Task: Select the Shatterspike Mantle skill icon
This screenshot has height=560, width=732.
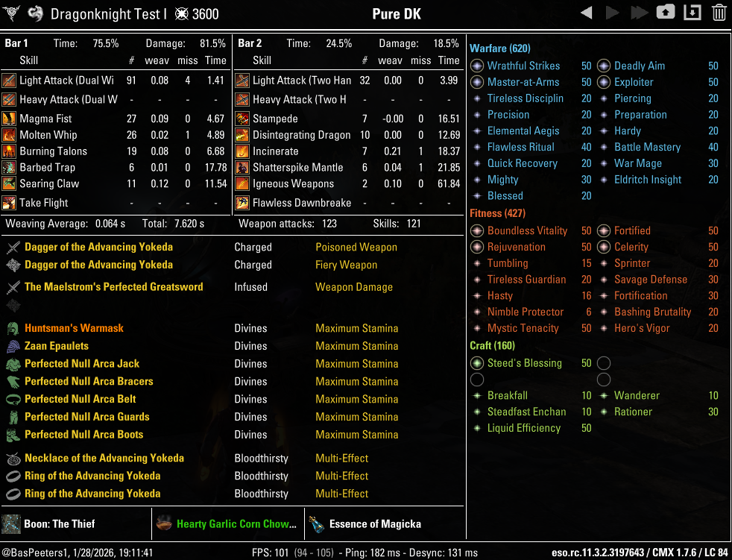Action: 242,167
